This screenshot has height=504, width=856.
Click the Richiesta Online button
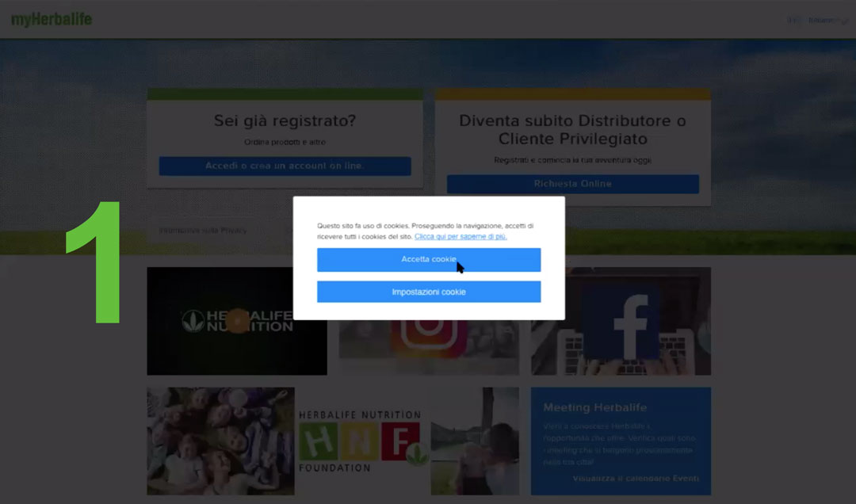573,184
